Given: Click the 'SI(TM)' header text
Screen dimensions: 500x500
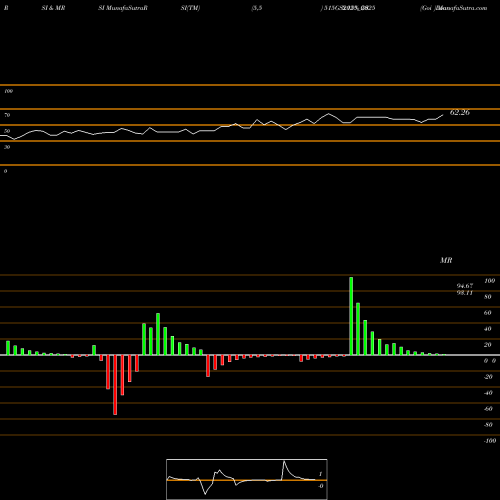Looking at the screenshot, I should 190,8.
